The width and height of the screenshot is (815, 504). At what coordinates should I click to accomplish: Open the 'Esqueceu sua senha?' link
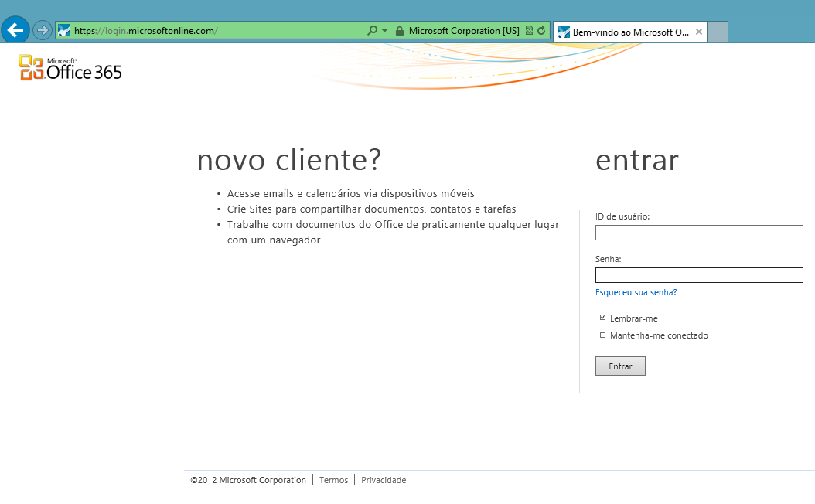[636, 292]
